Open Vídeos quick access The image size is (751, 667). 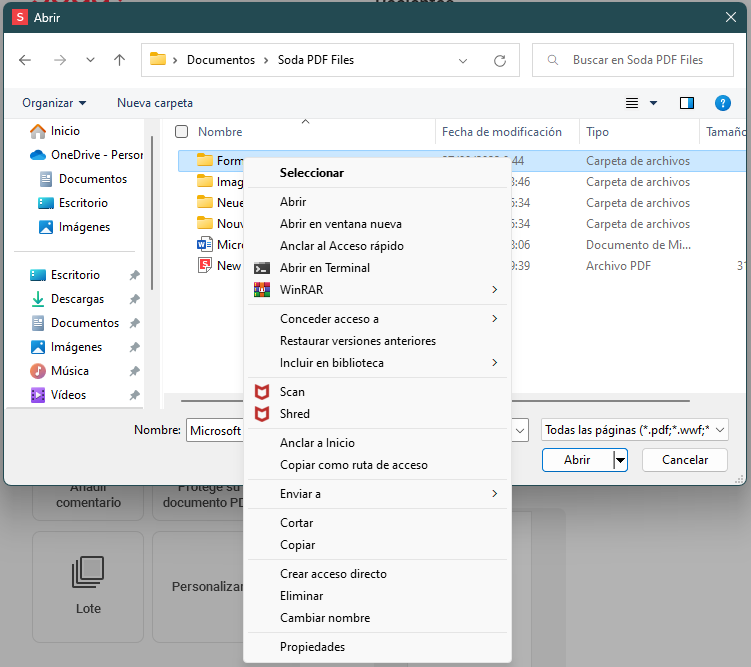click(x=58, y=395)
